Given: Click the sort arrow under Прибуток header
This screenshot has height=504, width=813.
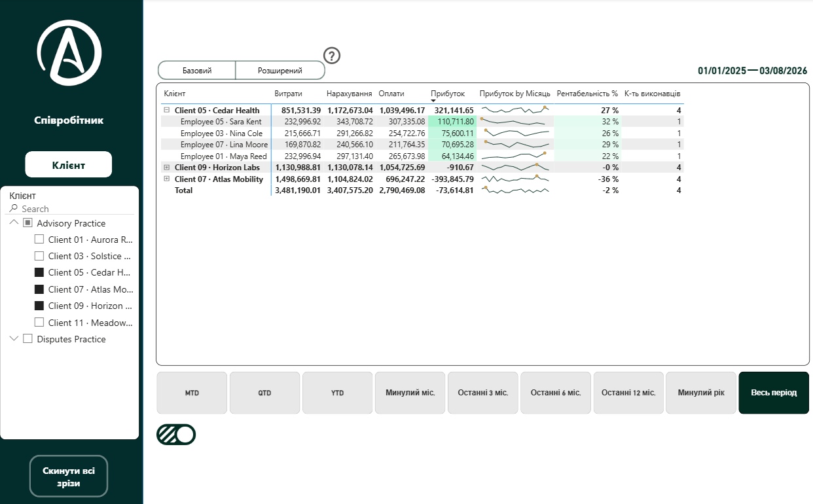Looking at the screenshot, I should click(x=433, y=100).
